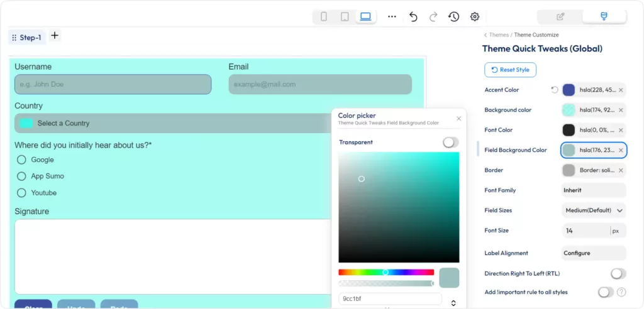
Task: Toggle Direction Right To Left switch
Action: point(618,274)
